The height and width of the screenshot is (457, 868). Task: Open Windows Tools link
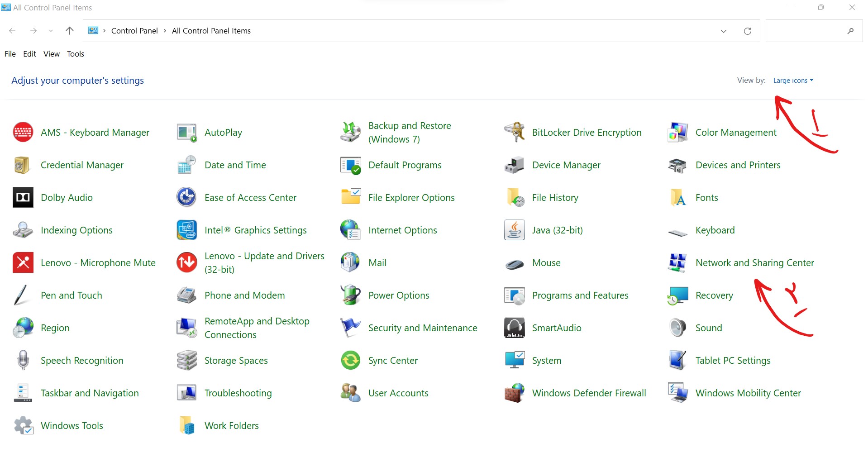pyautogui.click(x=72, y=426)
